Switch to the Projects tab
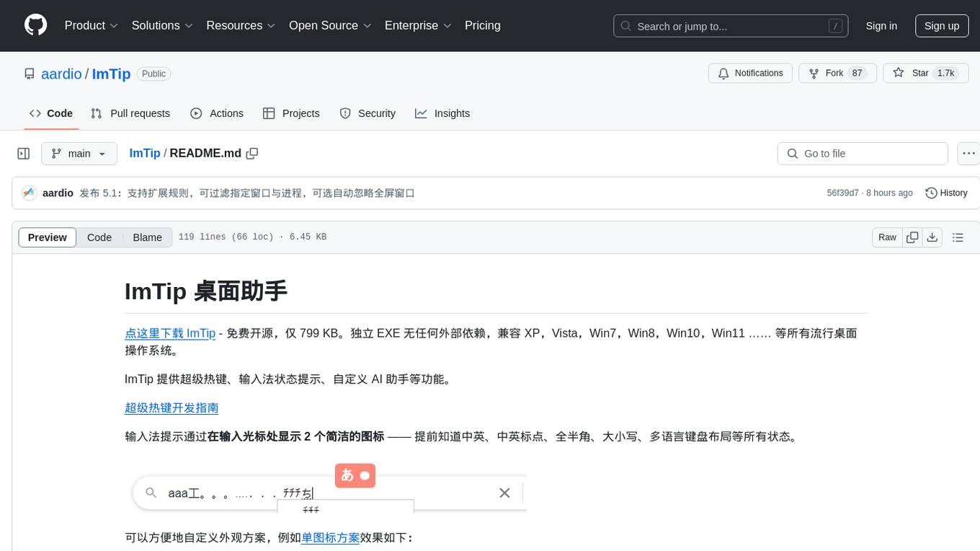Viewport: 980px width, 551px height. (x=291, y=113)
